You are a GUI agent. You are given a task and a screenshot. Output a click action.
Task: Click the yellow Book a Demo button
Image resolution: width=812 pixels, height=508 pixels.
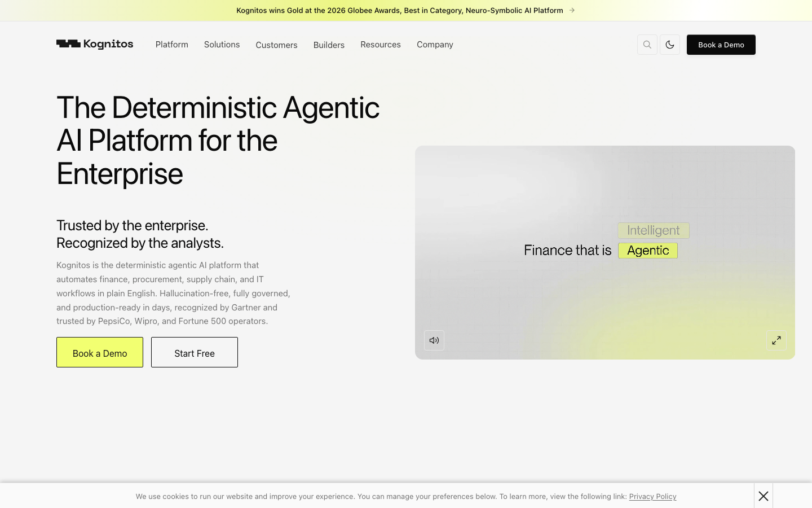click(x=100, y=352)
